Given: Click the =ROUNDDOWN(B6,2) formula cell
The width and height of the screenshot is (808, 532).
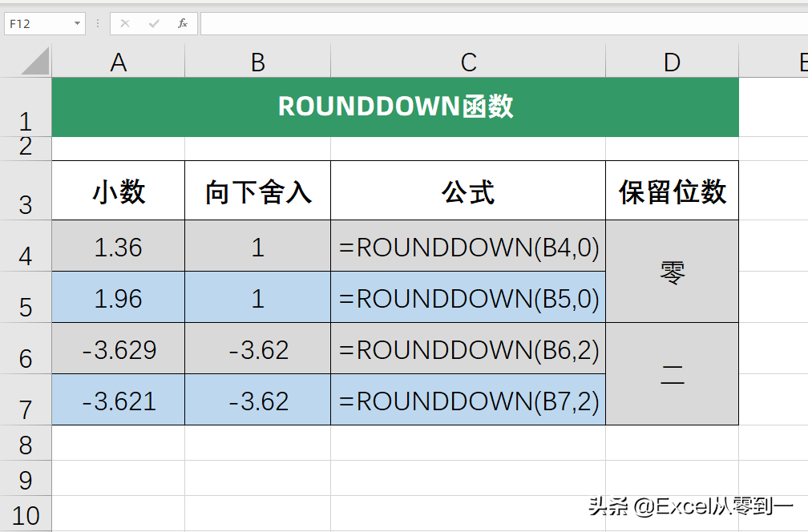Looking at the screenshot, I should 468,349.
